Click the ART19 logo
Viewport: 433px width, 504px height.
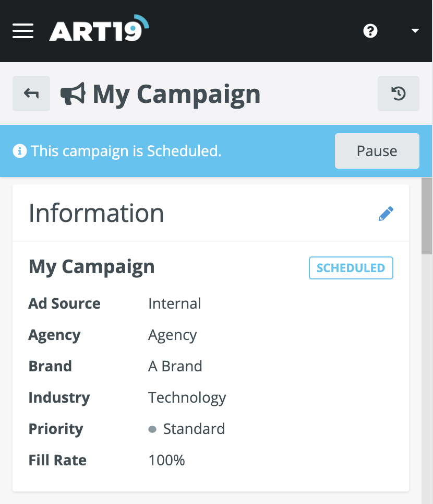(99, 30)
